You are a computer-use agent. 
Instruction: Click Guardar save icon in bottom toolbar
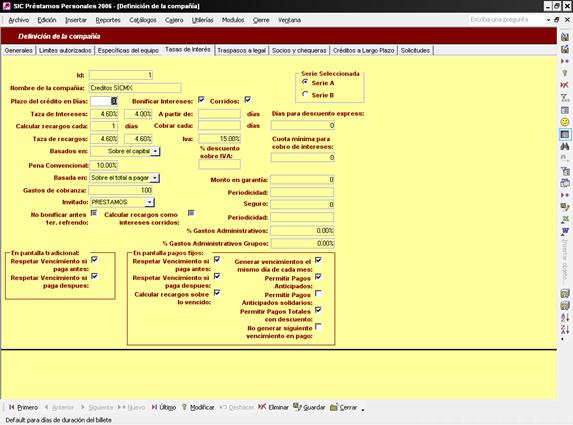(297, 407)
